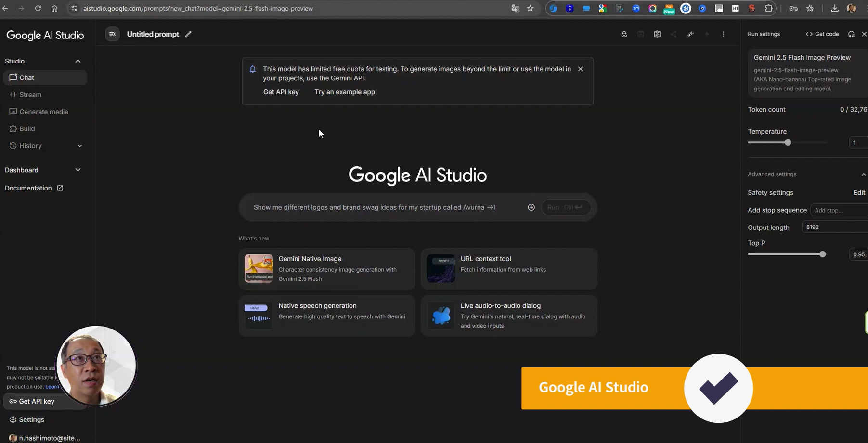Click the save prompt icon in toolbar
The width and height of the screenshot is (868, 443).
click(640, 34)
